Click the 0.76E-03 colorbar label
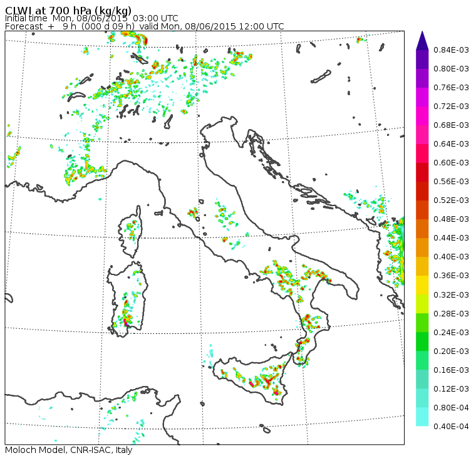Screen dimensions: 476x458 click(x=451, y=88)
